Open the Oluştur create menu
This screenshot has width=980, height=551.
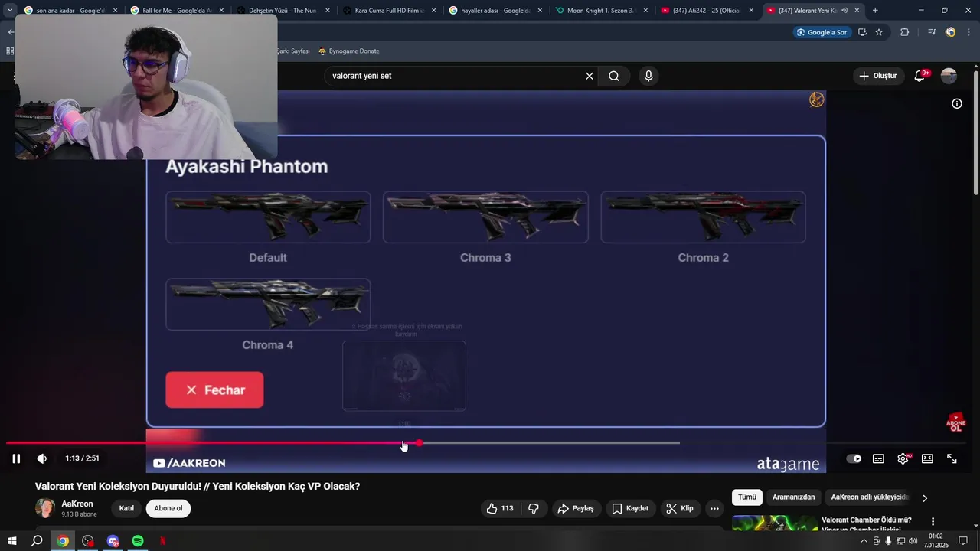point(877,76)
